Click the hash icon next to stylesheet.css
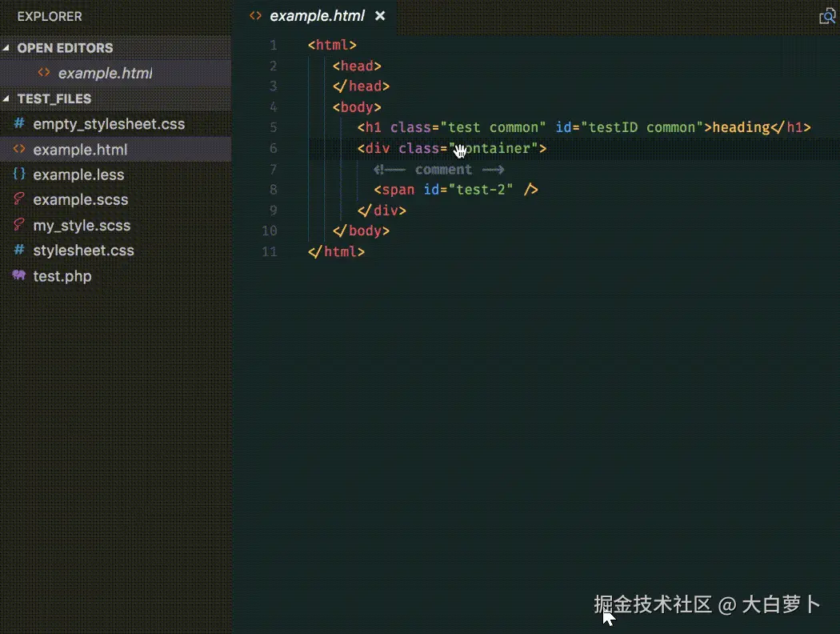 pos(18,251)
